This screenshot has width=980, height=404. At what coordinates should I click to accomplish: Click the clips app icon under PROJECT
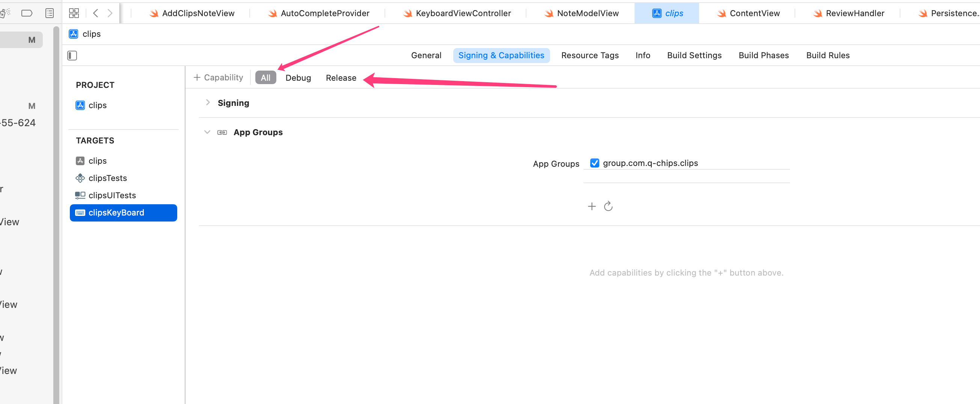(80, 106)
